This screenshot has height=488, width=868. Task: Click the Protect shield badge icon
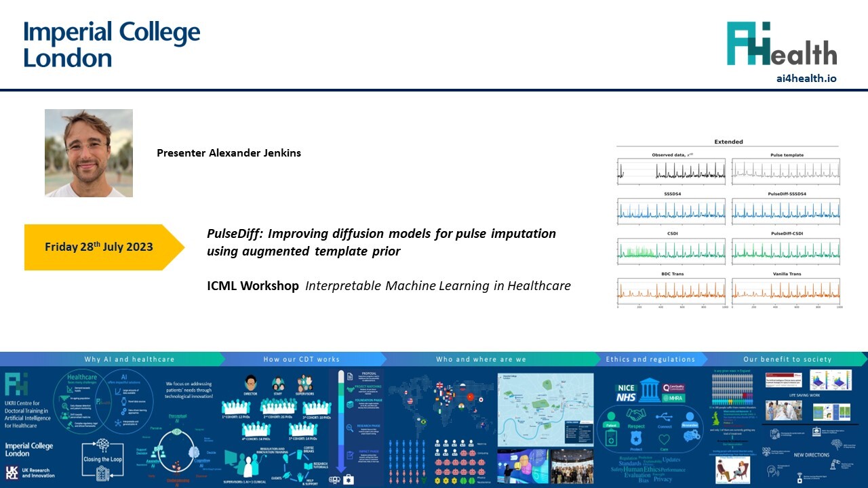click(x=635, y=438)
